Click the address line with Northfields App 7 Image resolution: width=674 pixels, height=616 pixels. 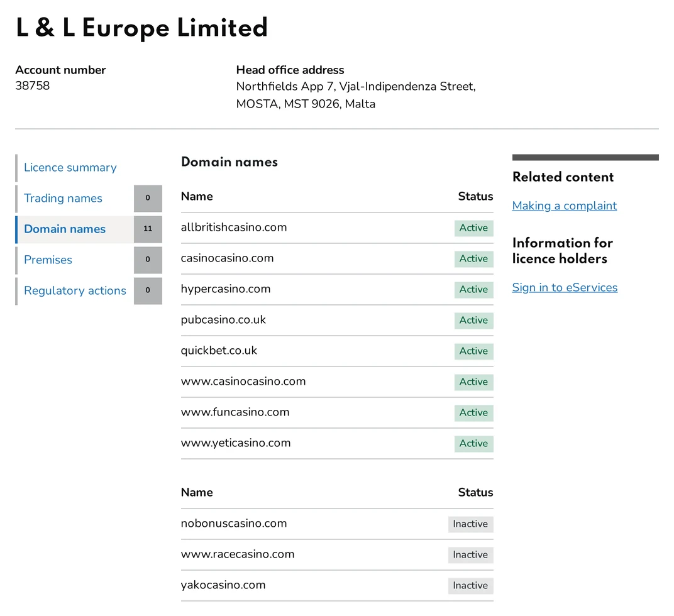356,86
